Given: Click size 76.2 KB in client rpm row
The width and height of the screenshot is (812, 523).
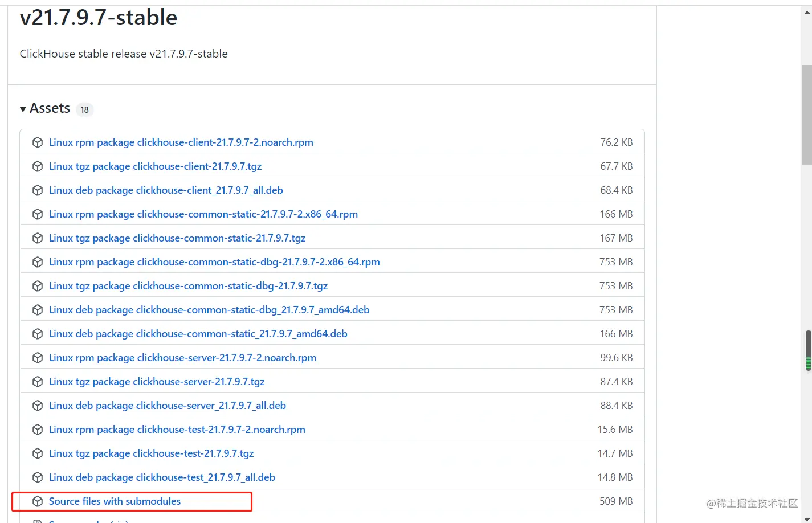Looking at the screenshot, I should [x=616, y=142].
